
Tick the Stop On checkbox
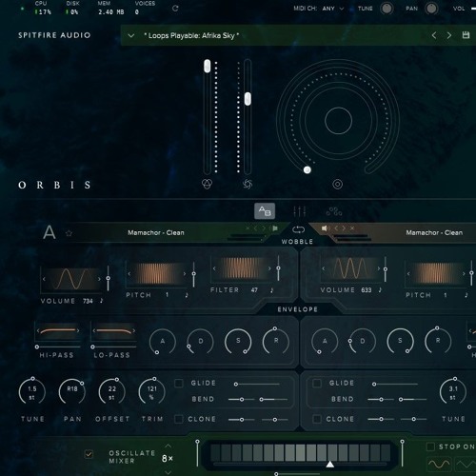[x=430, y=446]
